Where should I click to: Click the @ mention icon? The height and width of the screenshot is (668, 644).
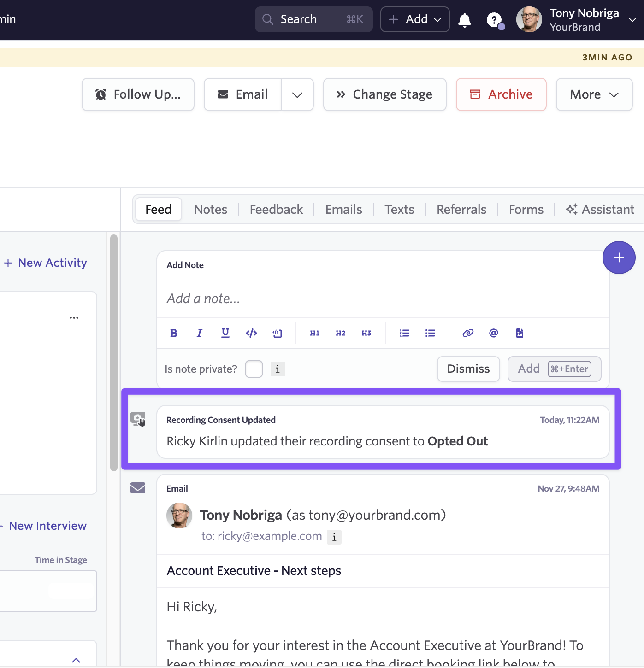[493, 333]
